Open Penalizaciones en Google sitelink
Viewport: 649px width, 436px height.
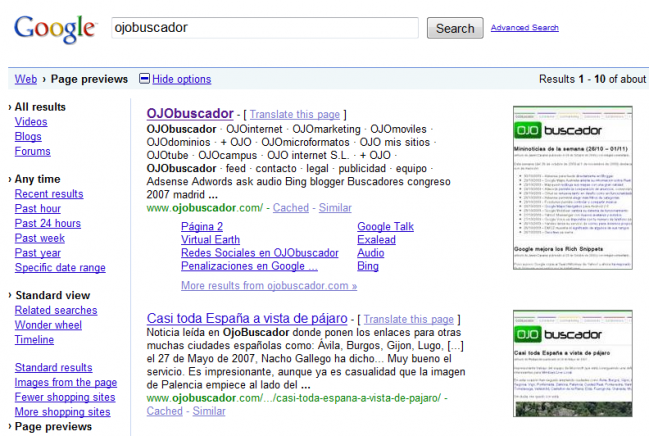pyautogui.click(x=249, y=266)
